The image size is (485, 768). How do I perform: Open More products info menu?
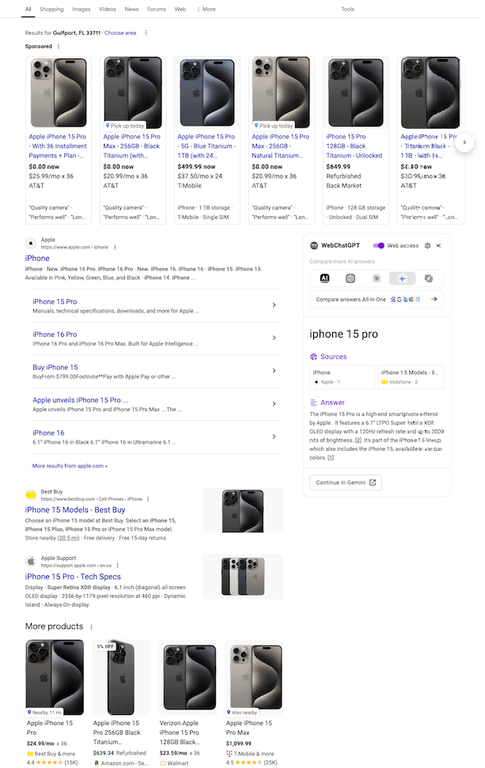[x=91, y=626]
